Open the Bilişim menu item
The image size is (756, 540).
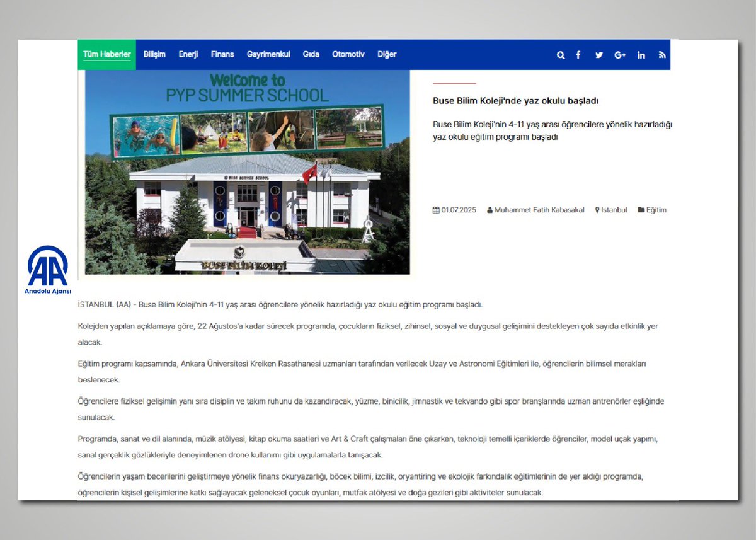click(154, 54)
